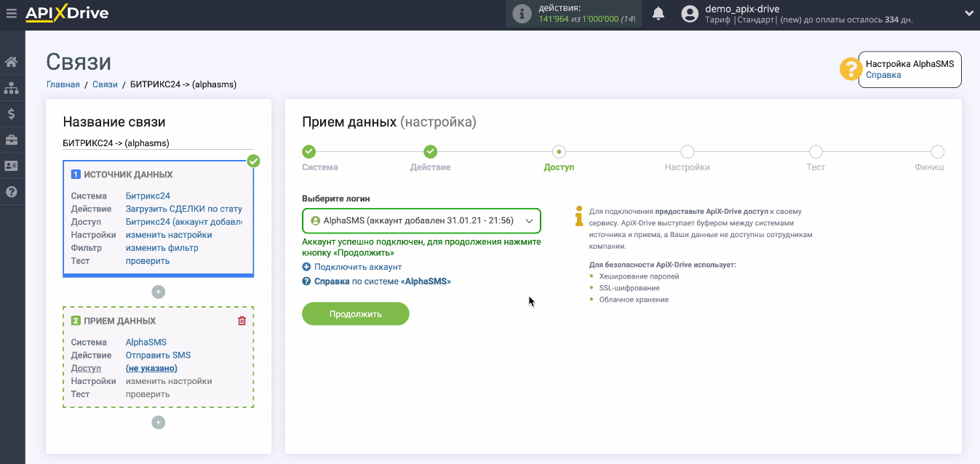The image size is (980, 464).
Task: Open the ID card sidebar icon
Action: click(x=12, y=166)
